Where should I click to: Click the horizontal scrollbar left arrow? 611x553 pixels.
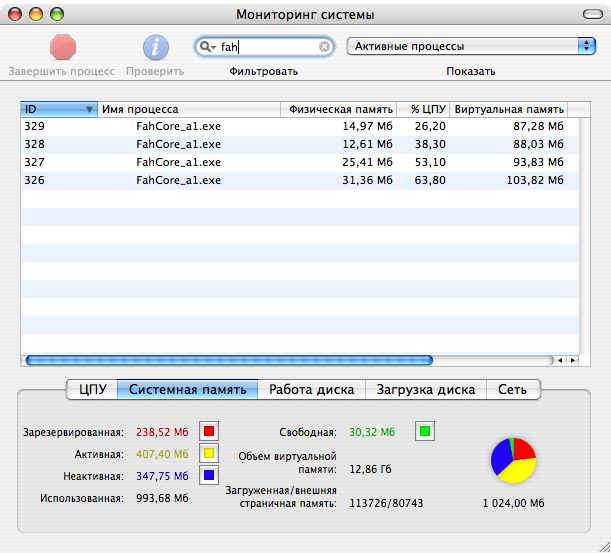click(x=560, y=360)
